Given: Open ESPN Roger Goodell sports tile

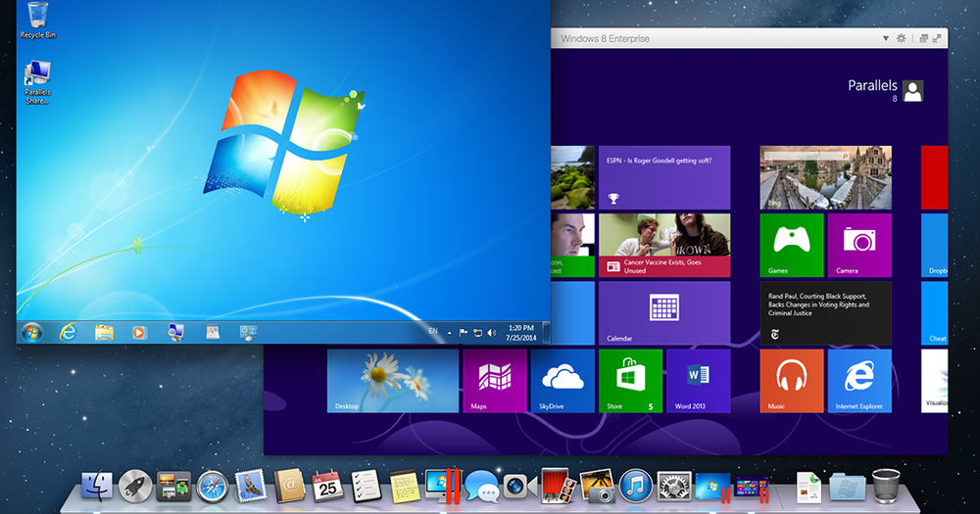Looking at the screenshot, I should 664,177.
